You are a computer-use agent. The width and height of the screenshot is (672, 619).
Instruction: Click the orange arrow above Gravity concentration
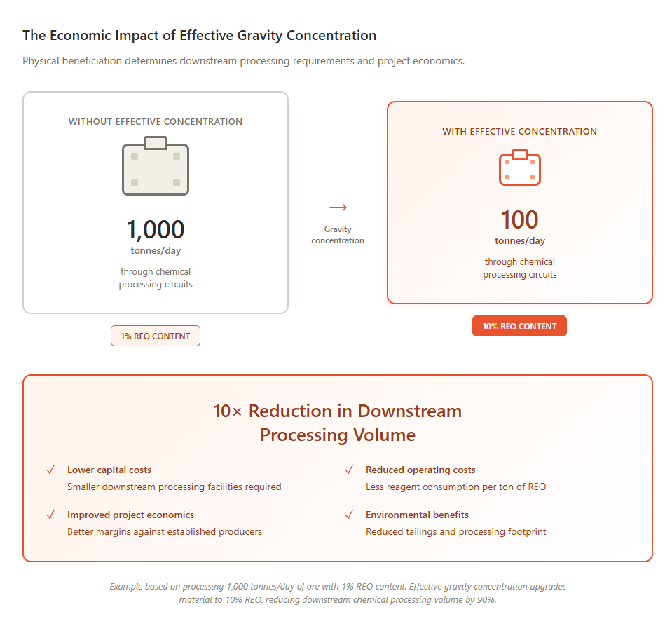[338, 208]
